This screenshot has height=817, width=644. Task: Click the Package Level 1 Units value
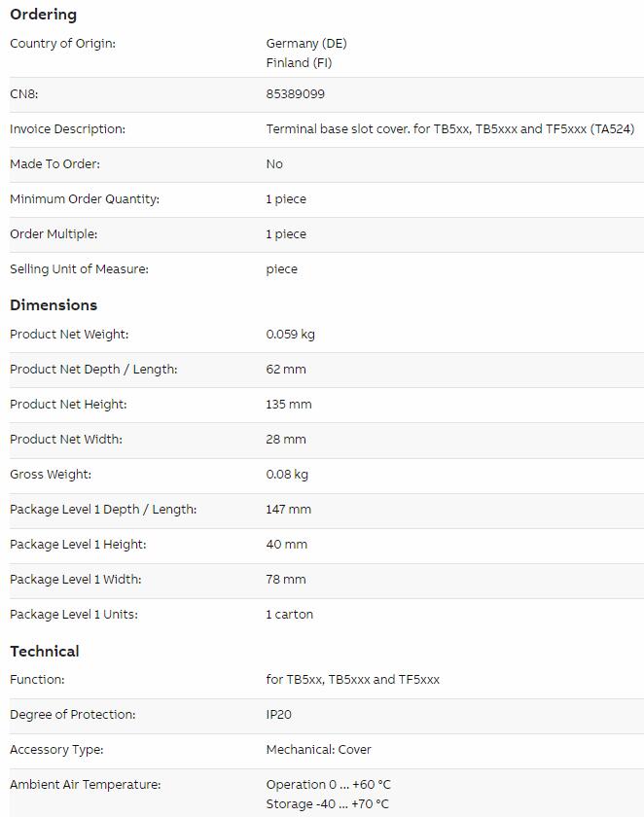pyautogui.click(x=290, y=615)
